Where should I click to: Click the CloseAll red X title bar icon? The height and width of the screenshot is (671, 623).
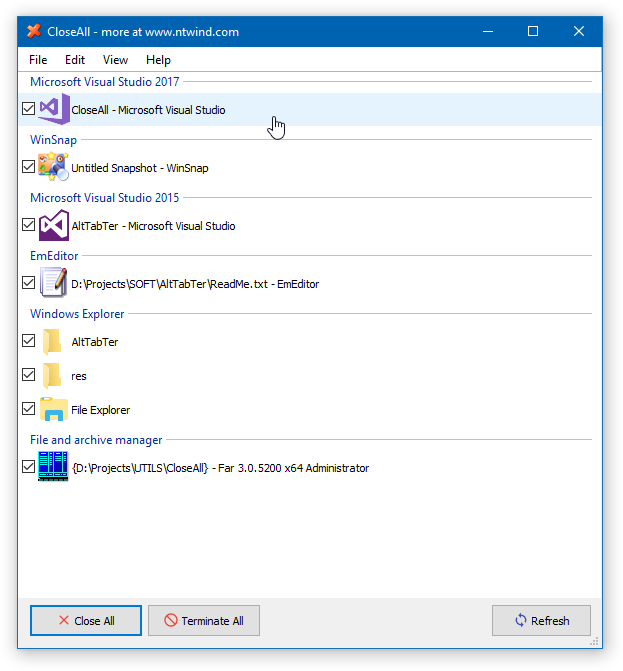[34, 31]
